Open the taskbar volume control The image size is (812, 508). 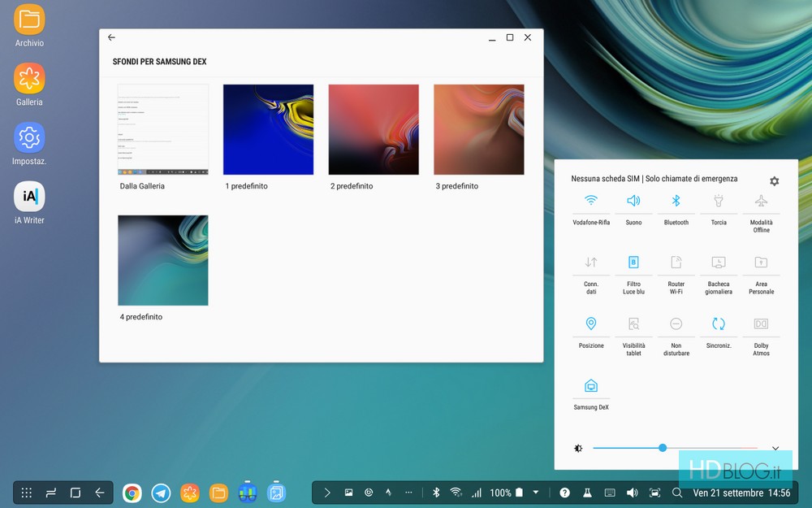(633, 493)
